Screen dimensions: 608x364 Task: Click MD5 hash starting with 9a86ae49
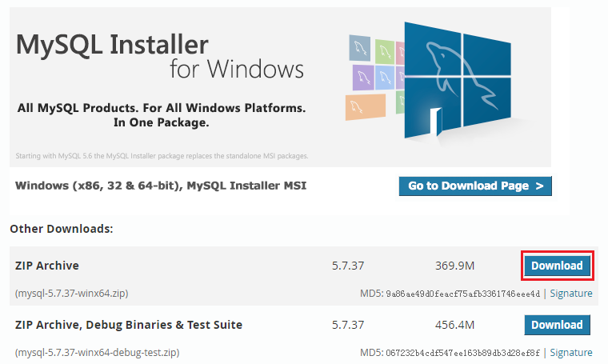(x=462, y=294)
